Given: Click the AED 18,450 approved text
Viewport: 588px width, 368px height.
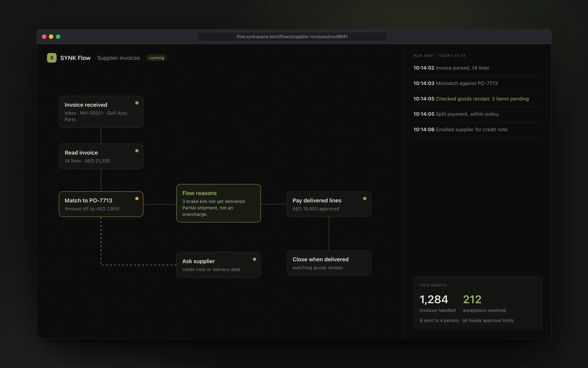Looking at the screenshot, I should [315, 209].
